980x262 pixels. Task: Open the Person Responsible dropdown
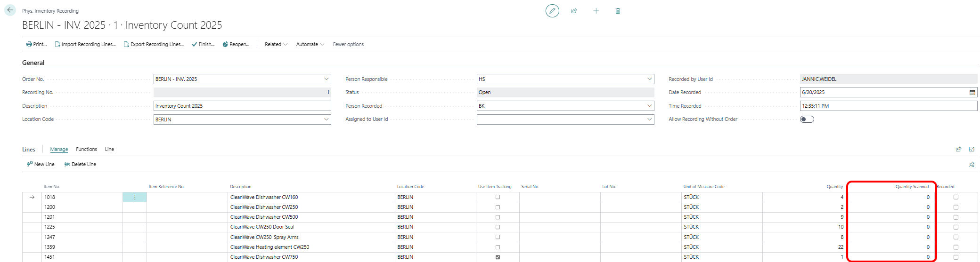point(649,79)
